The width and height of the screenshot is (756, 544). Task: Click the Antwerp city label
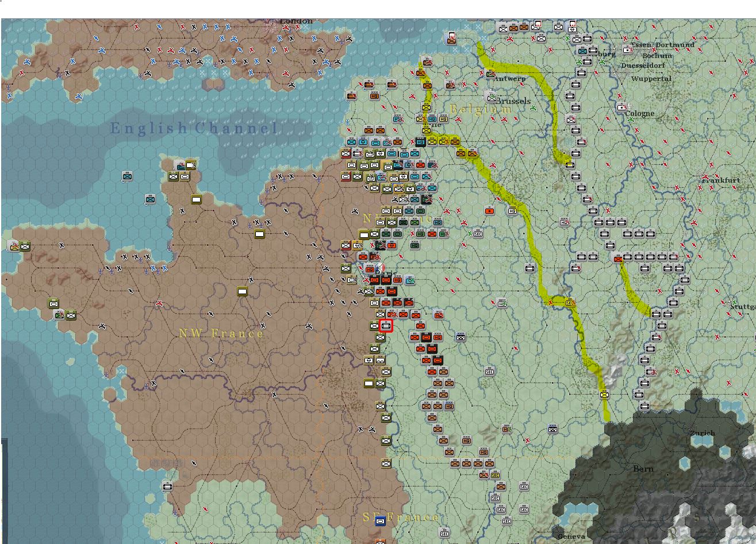pyautogui.click(x=510, y=79)
